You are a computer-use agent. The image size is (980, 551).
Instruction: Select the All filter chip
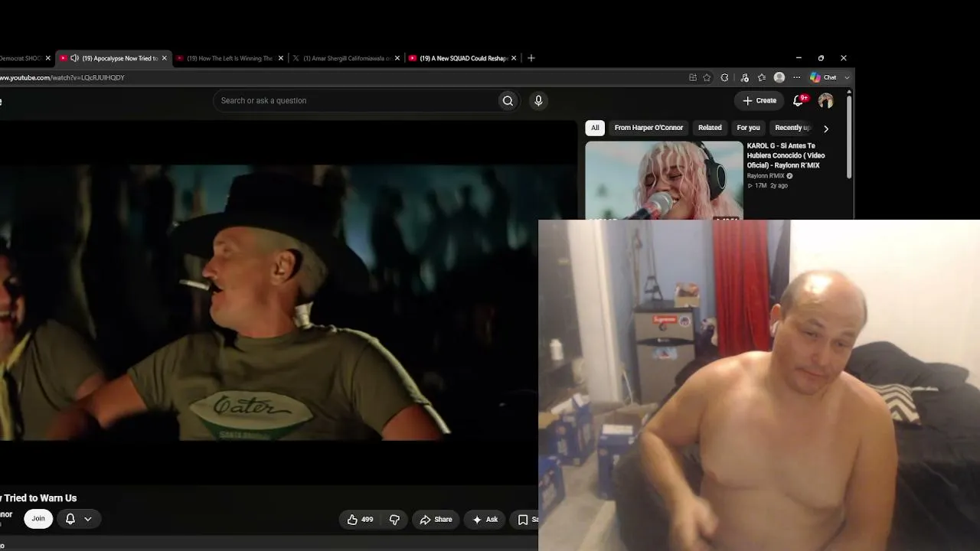click(x=595, y=128)
